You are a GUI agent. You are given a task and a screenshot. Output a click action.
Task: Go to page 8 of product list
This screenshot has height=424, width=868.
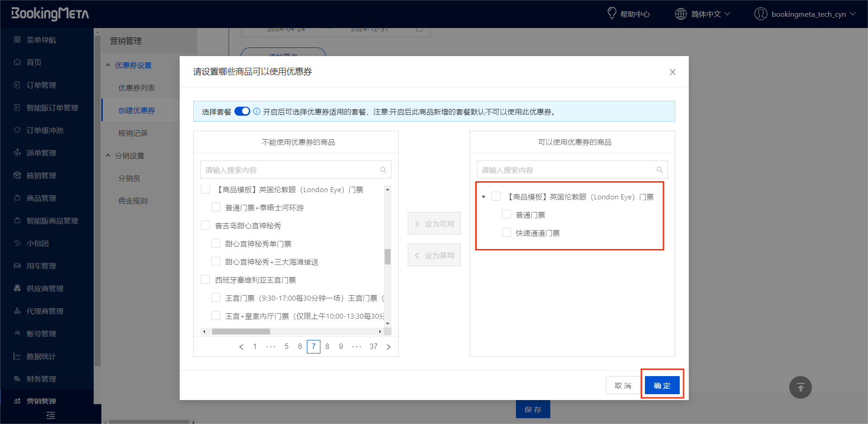coord(327,347)
